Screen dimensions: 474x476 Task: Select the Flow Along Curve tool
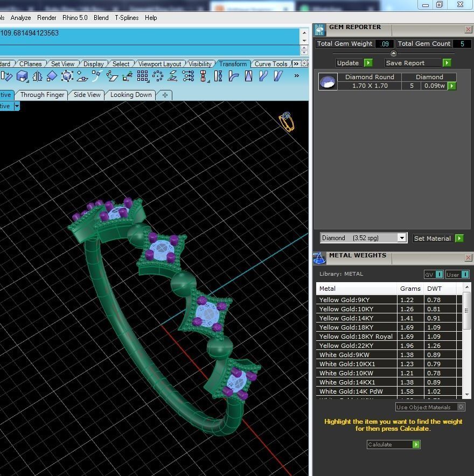click(x=263, y=76)
